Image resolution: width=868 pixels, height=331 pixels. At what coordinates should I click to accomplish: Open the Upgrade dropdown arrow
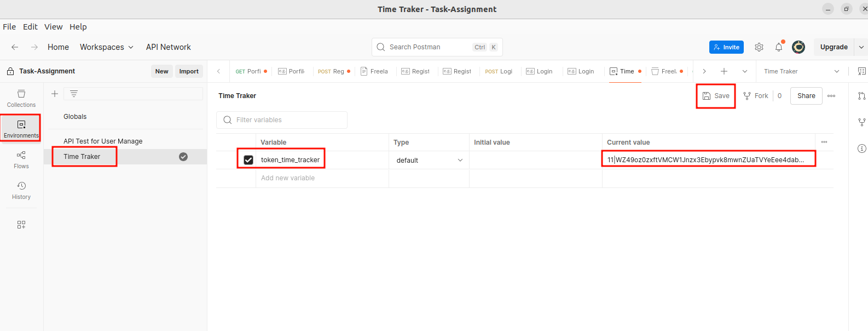pyautogui.click(x=861, y=47)
